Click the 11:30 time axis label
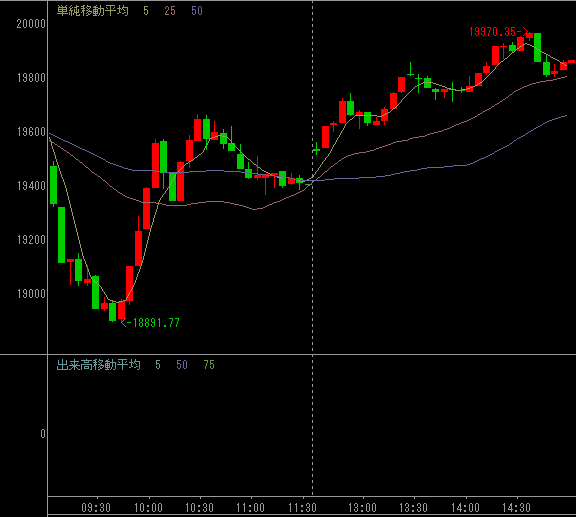The width and height of the screenshot is (576, 517). (x=302, y=508)
